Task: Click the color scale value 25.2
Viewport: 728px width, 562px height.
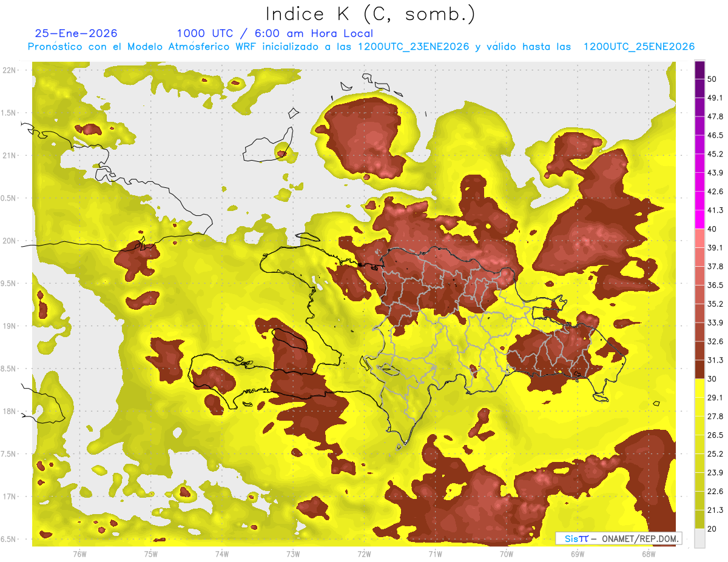Action: pos(715,453)
